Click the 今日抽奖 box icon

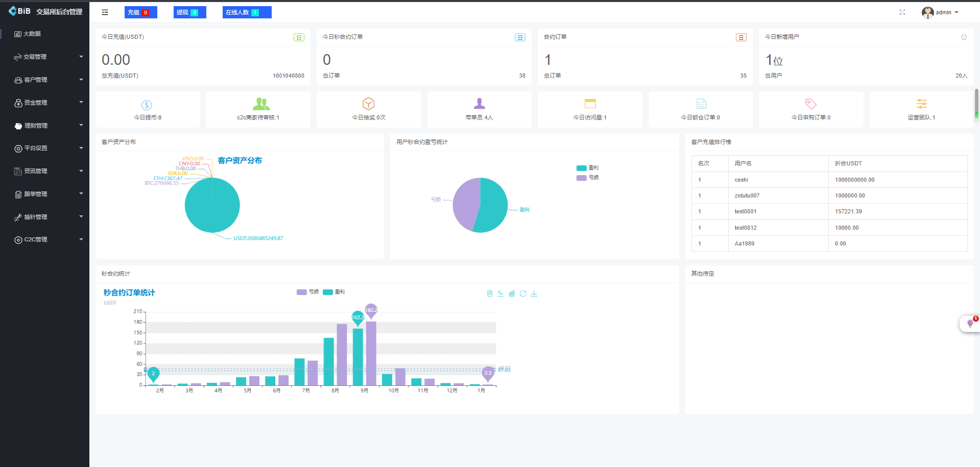coord(368,104)
